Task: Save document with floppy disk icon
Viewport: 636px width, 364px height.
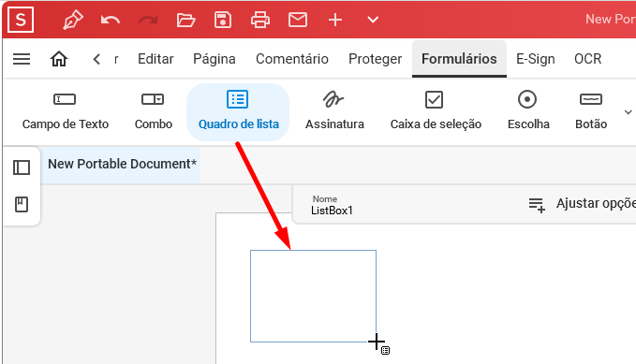Action: click(x=223, y=20)
